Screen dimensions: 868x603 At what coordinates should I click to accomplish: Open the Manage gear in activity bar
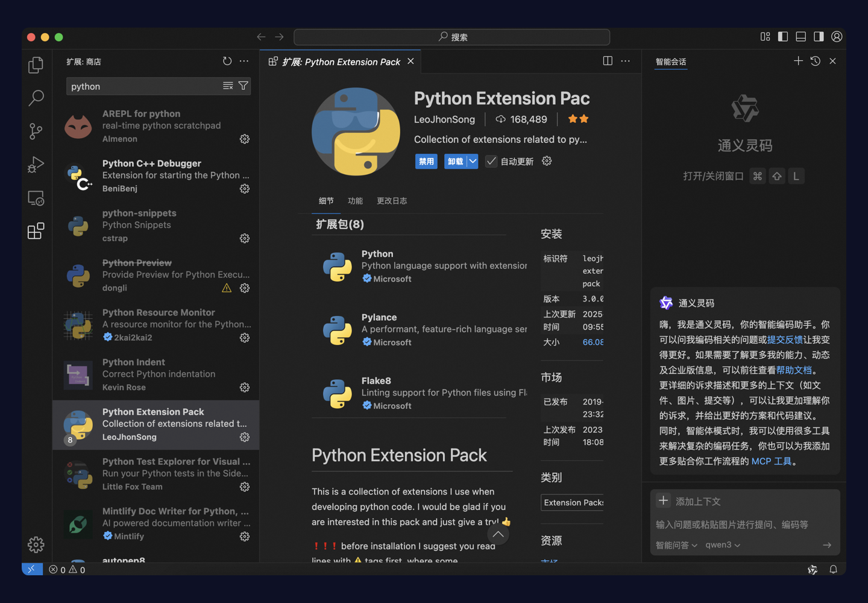(x=36, y=545)
